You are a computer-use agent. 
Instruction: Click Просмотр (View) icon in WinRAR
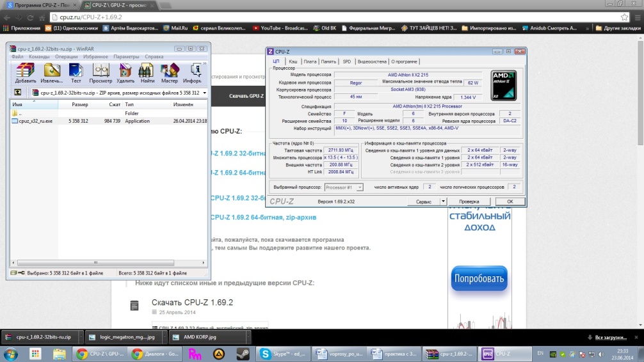(101, 73)
